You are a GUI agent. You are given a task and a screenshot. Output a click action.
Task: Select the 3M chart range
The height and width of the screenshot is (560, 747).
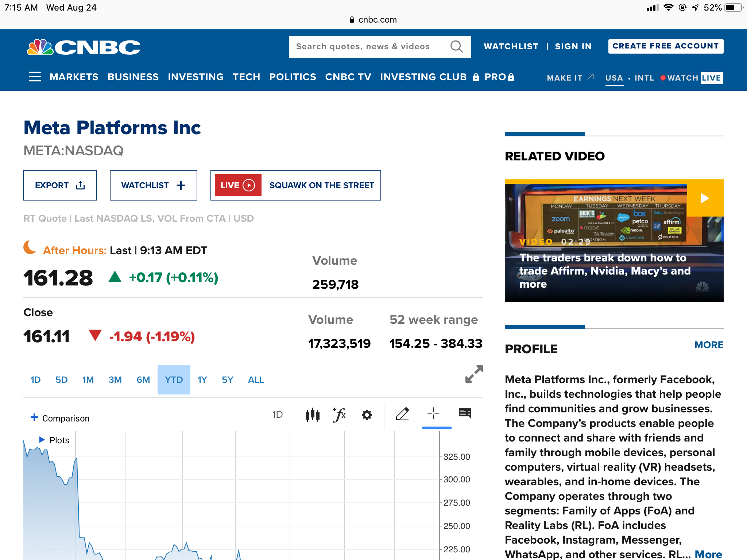[115, 380]
